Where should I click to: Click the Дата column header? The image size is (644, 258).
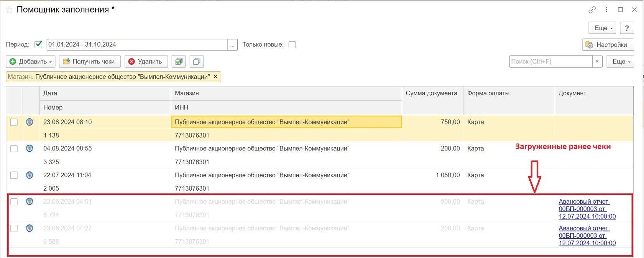click(x=50, y=93)
